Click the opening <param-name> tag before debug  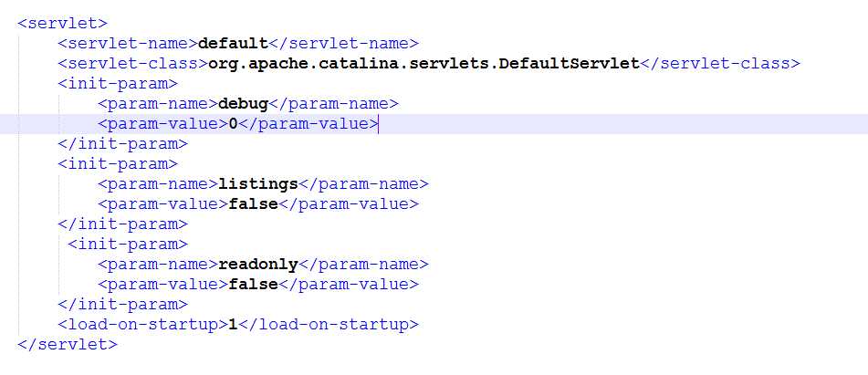click(158, 103)
